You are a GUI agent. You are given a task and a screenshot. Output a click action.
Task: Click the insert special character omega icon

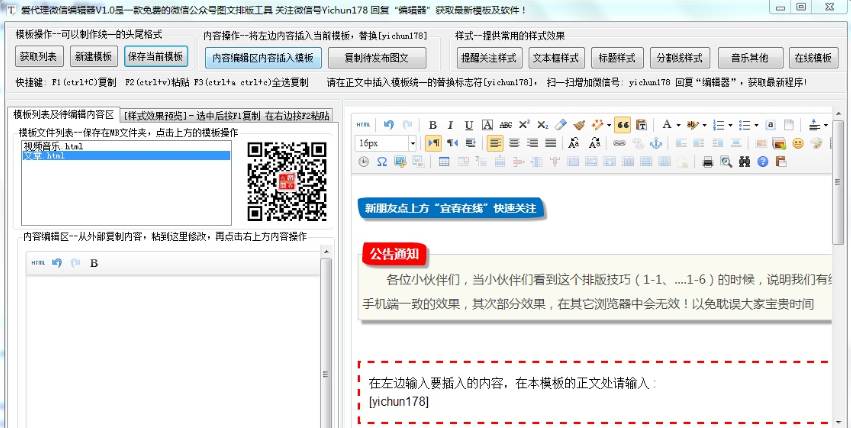(381, 161)
